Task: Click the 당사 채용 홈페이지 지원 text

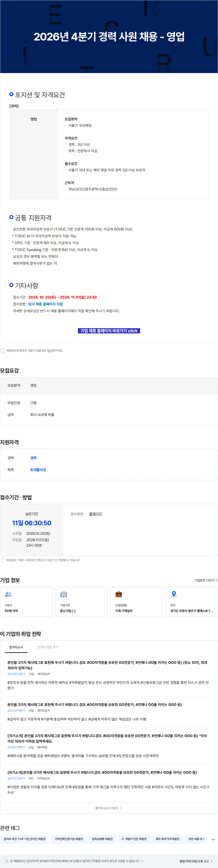Action: (x=45, y=304)
